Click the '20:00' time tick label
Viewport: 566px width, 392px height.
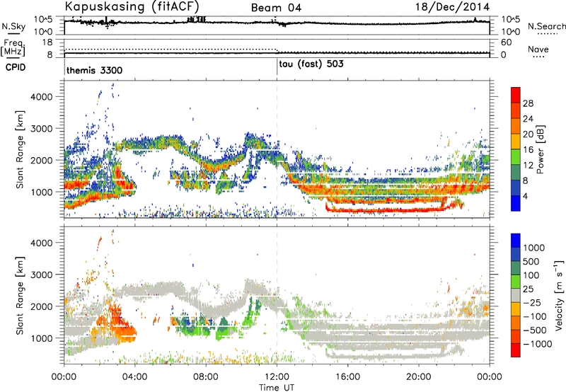click(419, 377)
